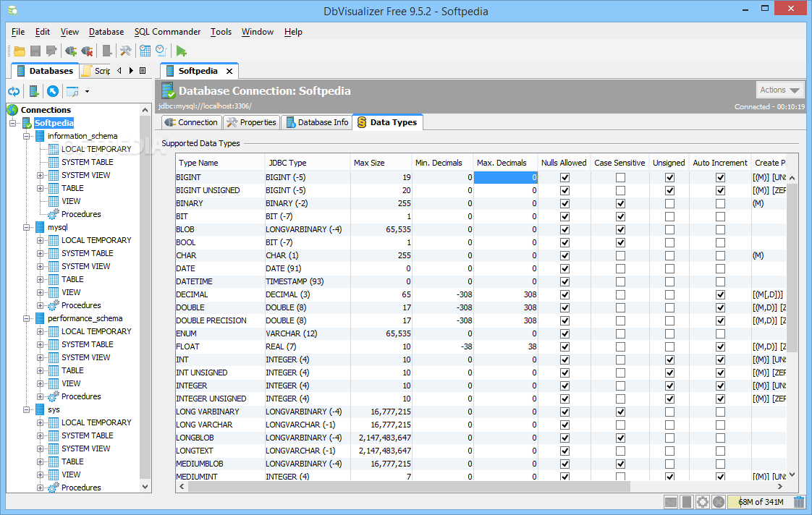
Task: Click the window magnifier filter icon
Action: [x=72, y=92]
